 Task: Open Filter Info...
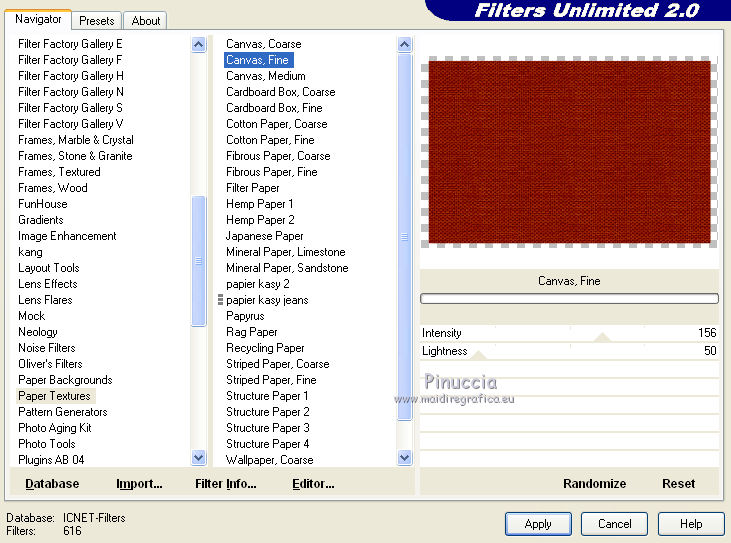[x=226, y=484]
